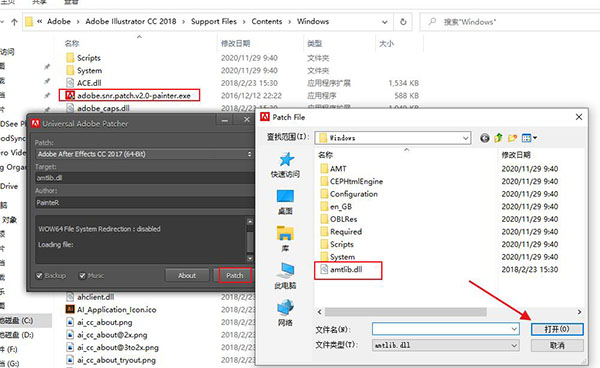This screenshot has height=368, width=600.
Task: Click the Patch button in Universal Adobe Patcher
Action: point(235,275)
